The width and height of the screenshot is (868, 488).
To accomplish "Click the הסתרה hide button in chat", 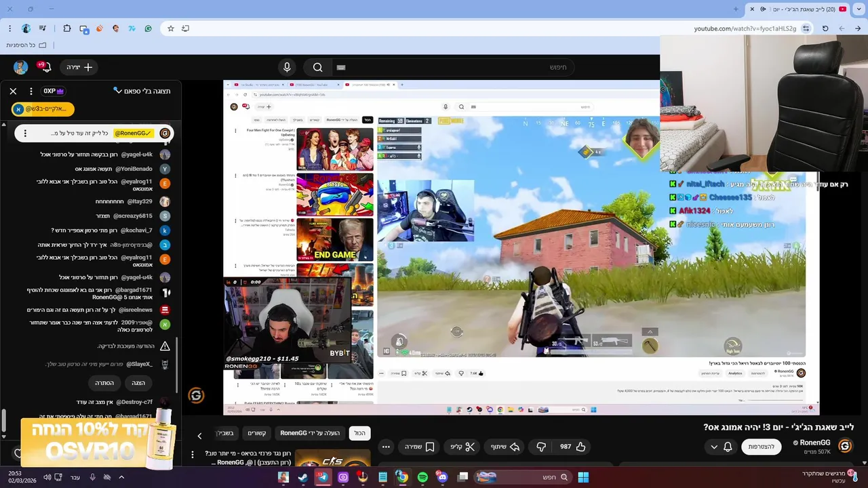I will point(104,383).
